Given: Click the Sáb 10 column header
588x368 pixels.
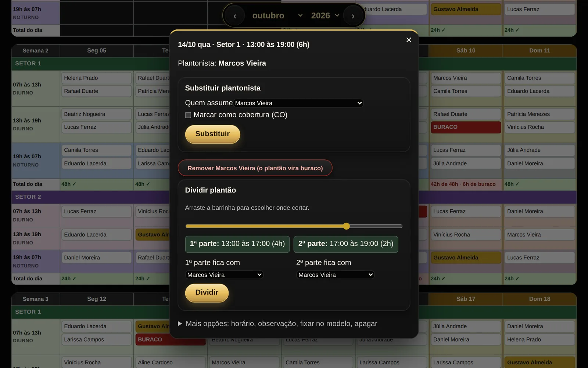Looking at the screenshot, I should pyautogui.click(x=466, y=50).
